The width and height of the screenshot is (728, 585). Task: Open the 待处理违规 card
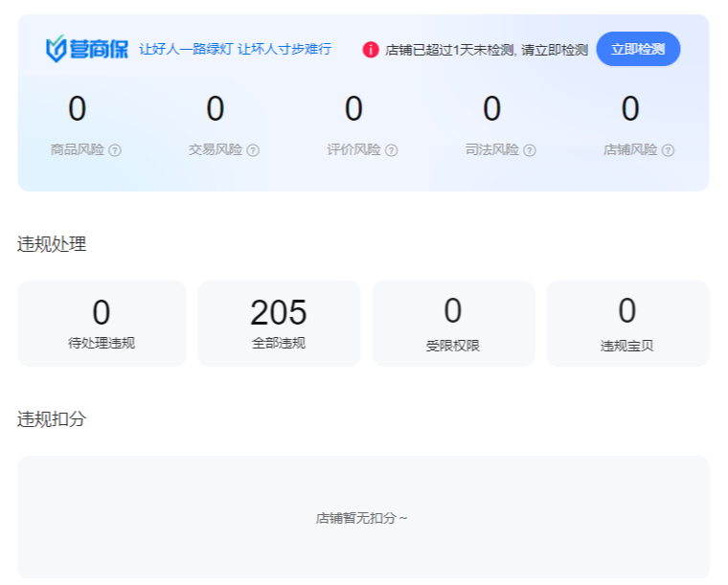(102, 324)
